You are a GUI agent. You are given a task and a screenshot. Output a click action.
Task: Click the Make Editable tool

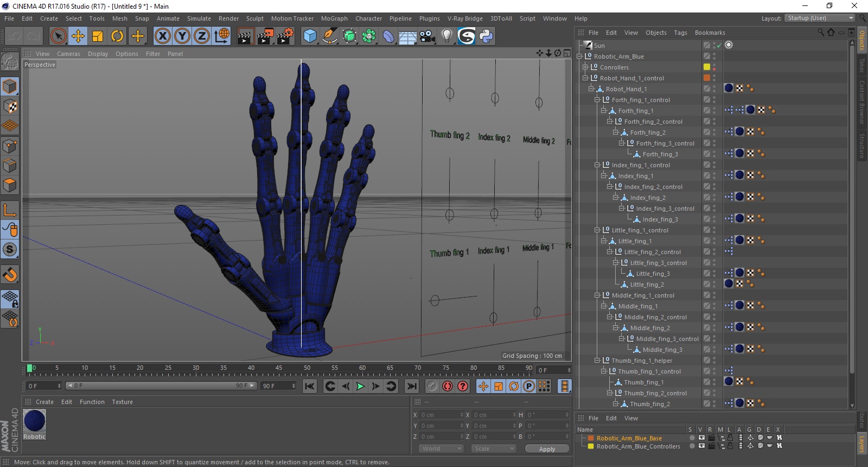tap(10, 61)
